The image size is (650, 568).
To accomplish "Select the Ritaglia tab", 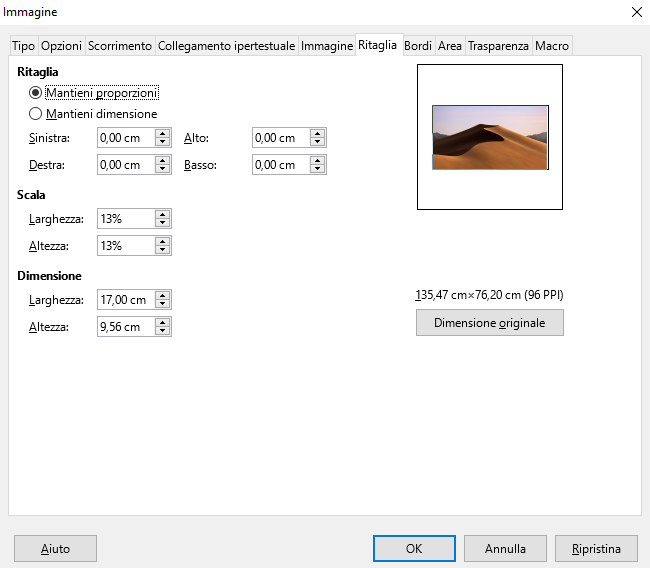I will [378, 45].
